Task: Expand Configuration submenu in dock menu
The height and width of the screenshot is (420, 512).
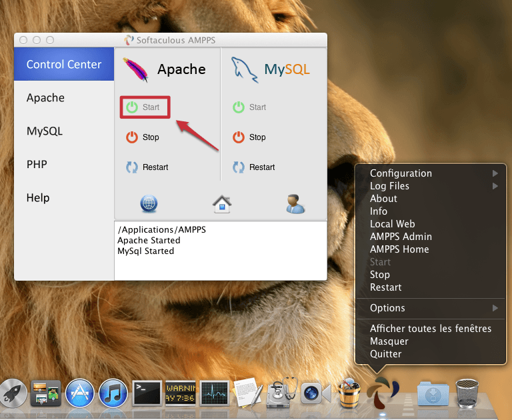Action: 431,173
